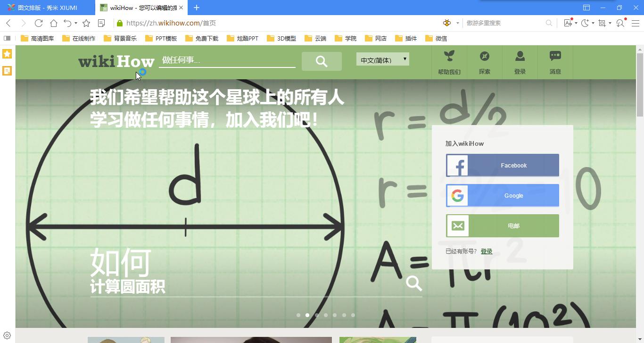Expand the screenshot tool's dropdown arrow
Screen dimensions: 644x343
click(x=610, y=23)
